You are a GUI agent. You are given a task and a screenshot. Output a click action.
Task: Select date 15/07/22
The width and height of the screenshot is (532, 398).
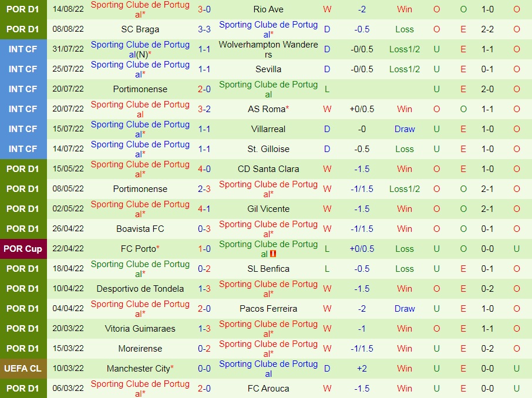pos(68,129)
